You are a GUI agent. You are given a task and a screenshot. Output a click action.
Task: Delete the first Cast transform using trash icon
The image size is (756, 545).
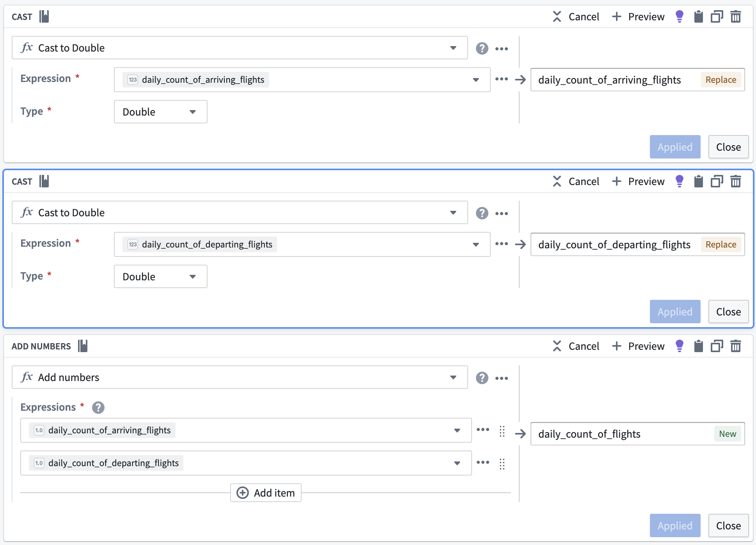click(x=735, y=17)
